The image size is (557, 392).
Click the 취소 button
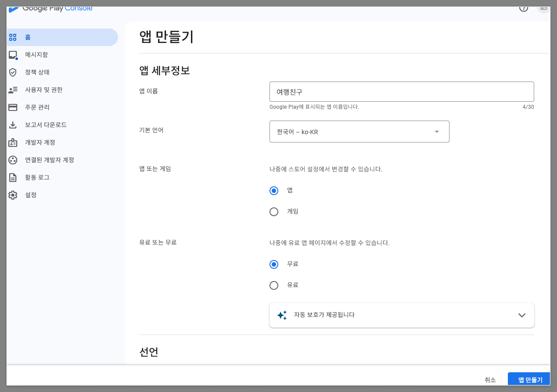pos(490,380)
